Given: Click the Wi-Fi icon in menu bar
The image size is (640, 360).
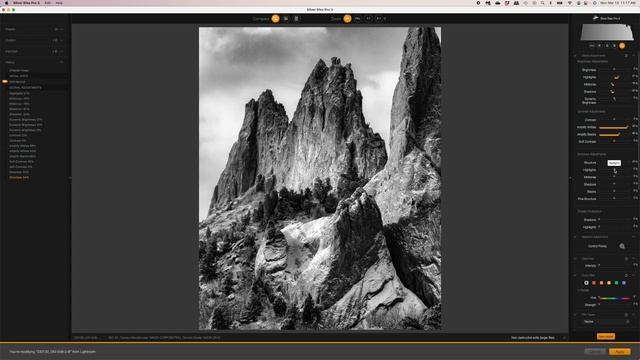Looking at the screenshot, I should pos(570,3).
